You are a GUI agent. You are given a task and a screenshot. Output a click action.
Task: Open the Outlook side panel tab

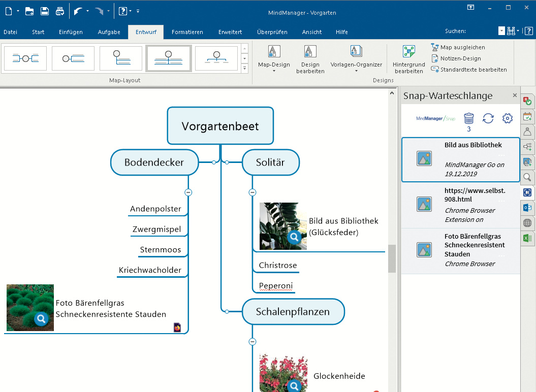[x=527, y=208]
